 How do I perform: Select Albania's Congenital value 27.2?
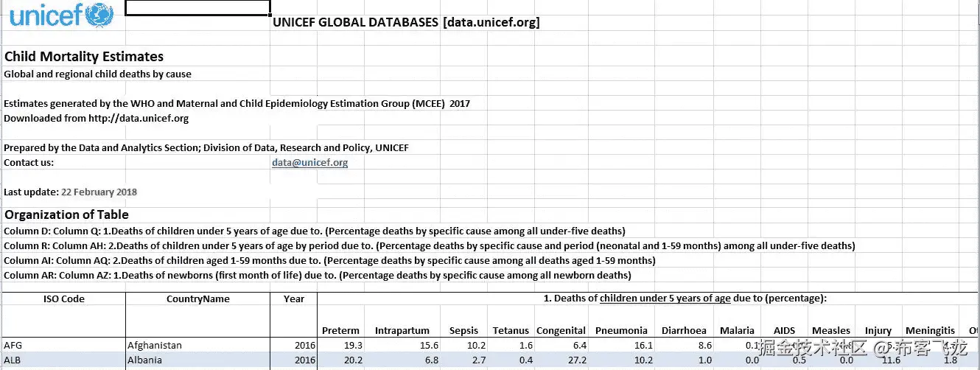click(x=577, y=360)
